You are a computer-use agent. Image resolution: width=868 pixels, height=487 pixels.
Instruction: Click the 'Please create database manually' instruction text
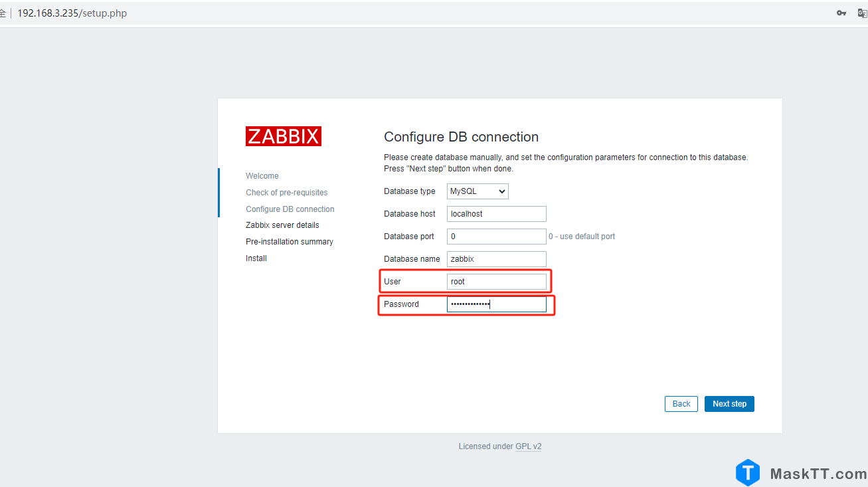tap(566, 163)
